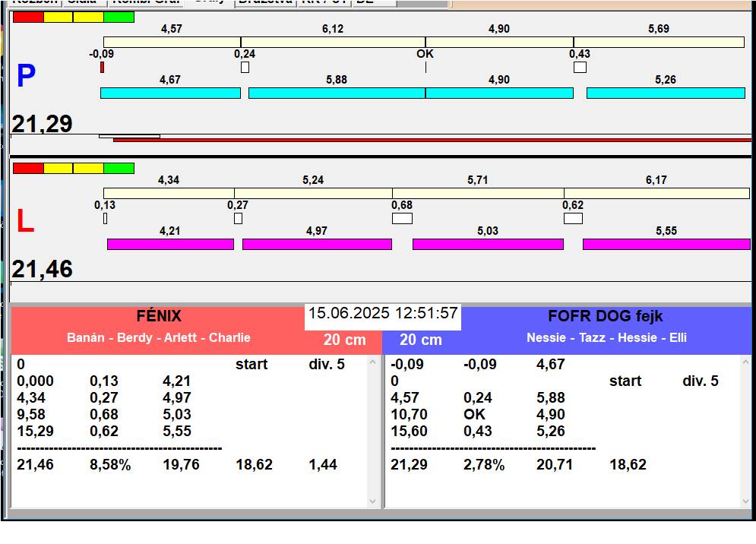Click the red start light in lane P
756x544 pixels.
point(28,17)
